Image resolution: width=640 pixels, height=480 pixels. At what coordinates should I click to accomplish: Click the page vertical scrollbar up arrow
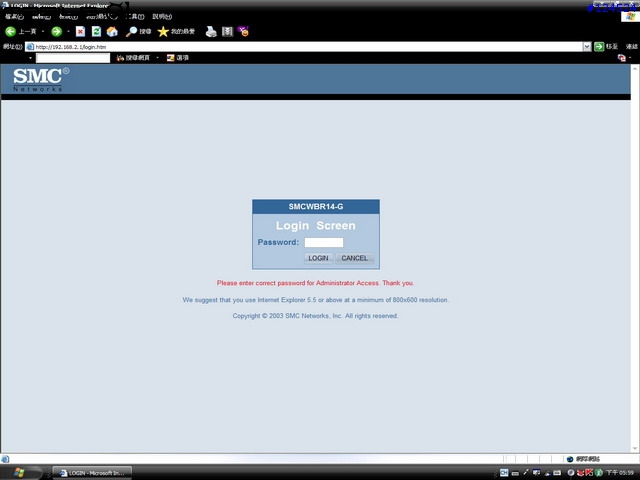pyautogui.click(x=635, y=69)
